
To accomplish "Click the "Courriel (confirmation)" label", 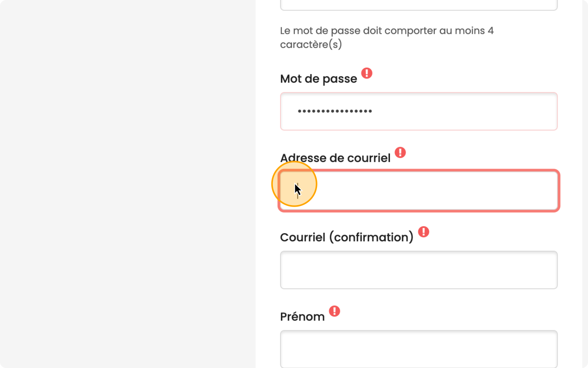I will [347, 237].
